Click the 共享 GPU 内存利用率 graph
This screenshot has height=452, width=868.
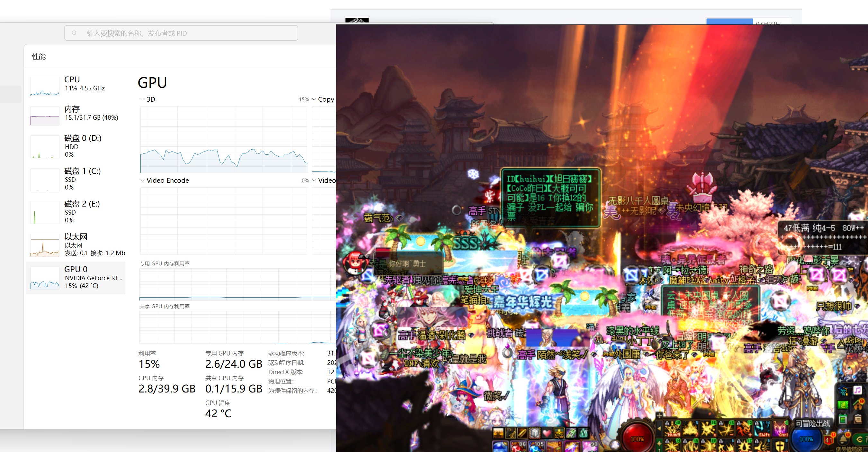coord(237,327)
